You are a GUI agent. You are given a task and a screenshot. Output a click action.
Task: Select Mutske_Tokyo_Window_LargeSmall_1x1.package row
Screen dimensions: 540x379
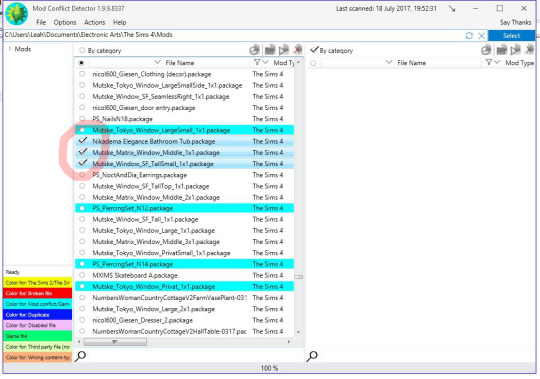pyautogui.click(x=185, y=130)
